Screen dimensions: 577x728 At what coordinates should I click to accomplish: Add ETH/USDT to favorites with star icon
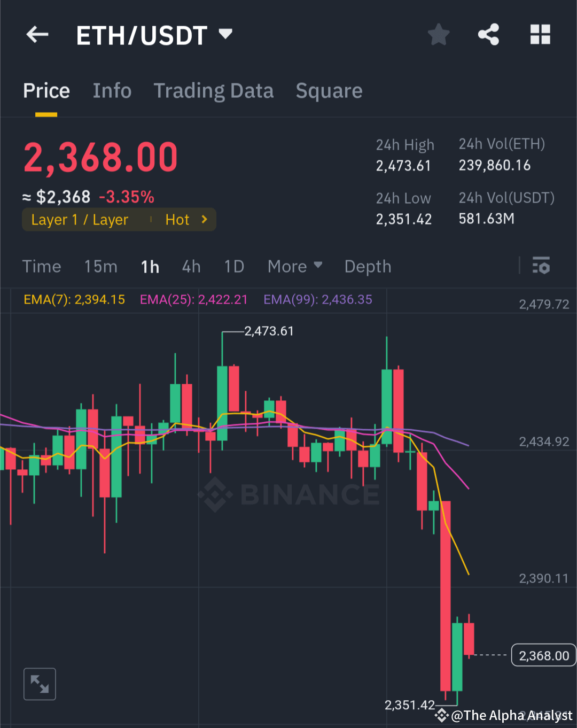(x=438, y=34)
